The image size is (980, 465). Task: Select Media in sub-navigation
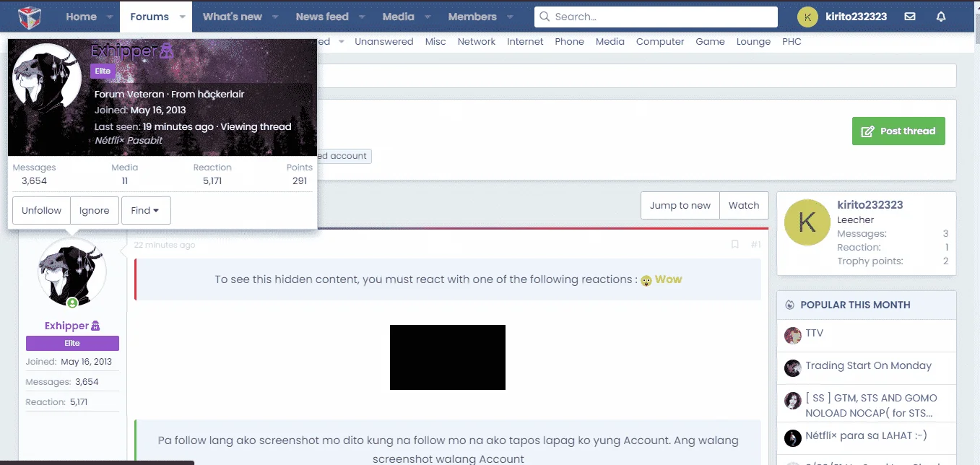(610, 42)
